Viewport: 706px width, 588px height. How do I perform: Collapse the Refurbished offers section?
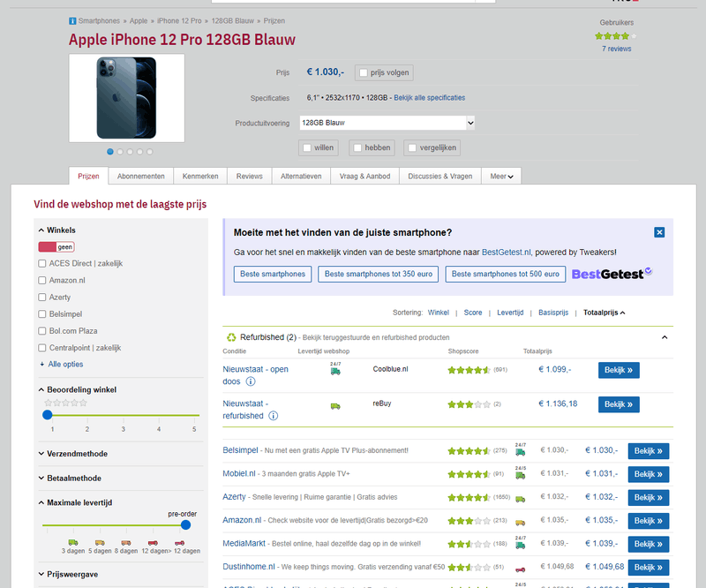665,337
